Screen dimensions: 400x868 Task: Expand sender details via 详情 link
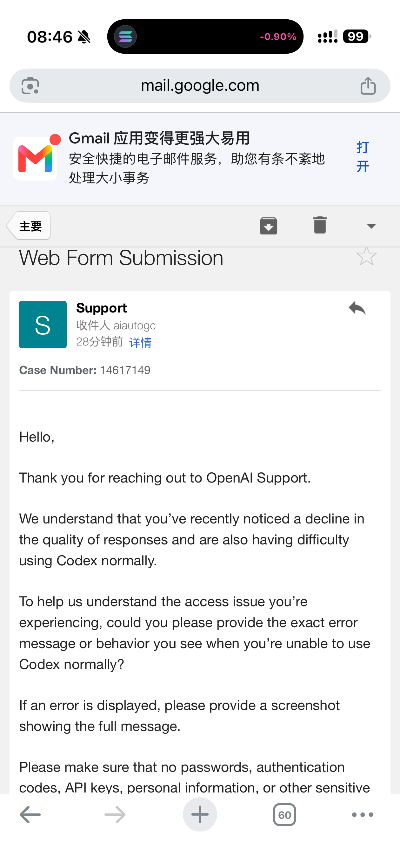point(140,342)
